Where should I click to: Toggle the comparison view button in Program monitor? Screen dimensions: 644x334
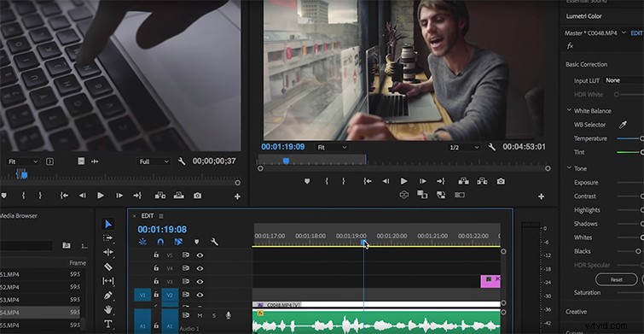click(x=460, y=195)
